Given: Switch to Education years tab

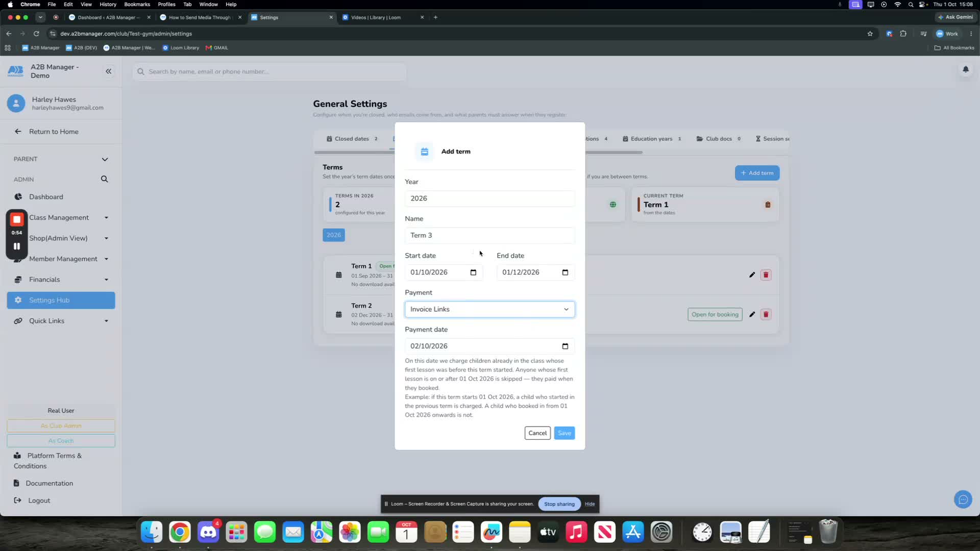Looking at the screenshot, I should (x=652, y=139).
